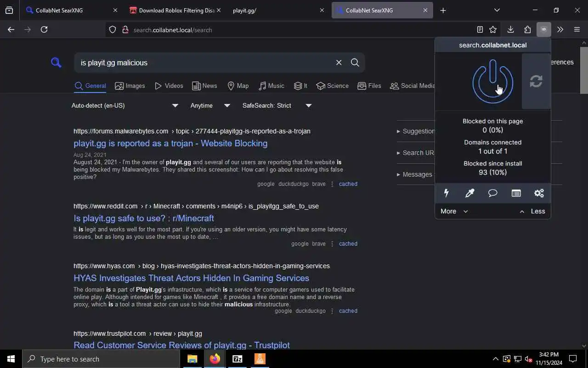Open result options menu for Reddit result
The height and width of the screenshot is (368, 588).
coord(332,244)
